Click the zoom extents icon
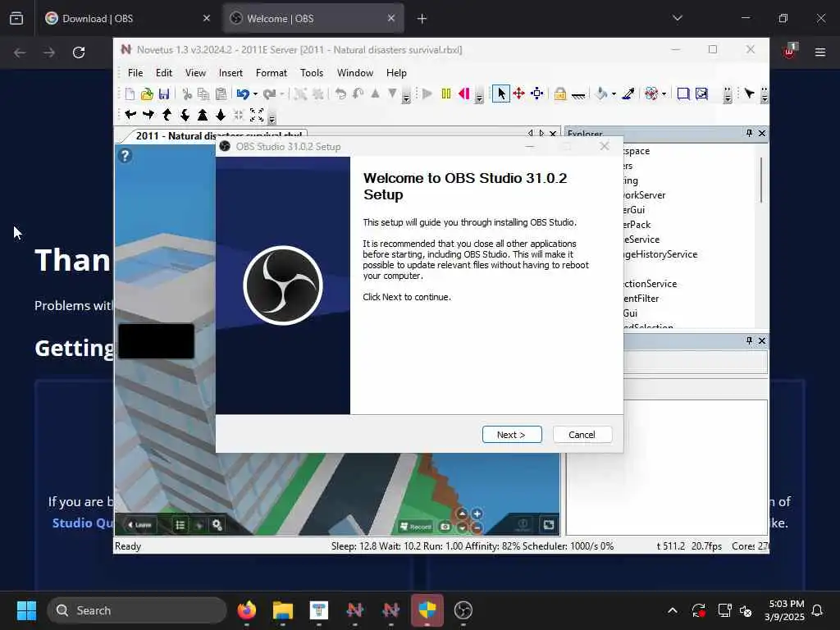Screen dimensions: 840x630 pyautogui.click(x=257, y=115)
